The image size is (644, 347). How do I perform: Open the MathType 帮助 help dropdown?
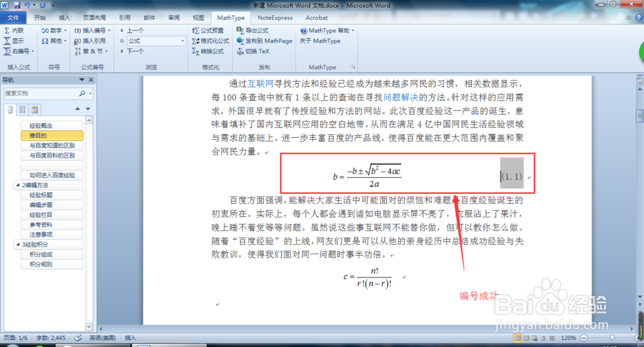pyautogui.click(x=327, y=30)
